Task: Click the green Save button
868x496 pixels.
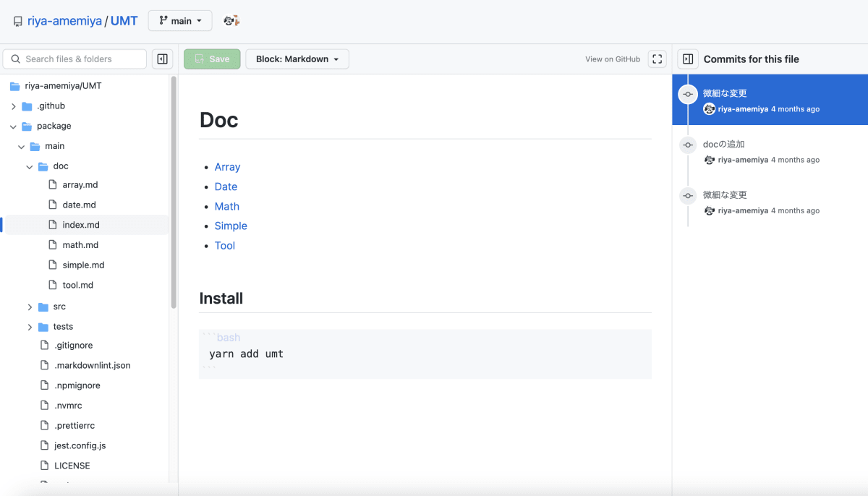Action: point(212,59)
